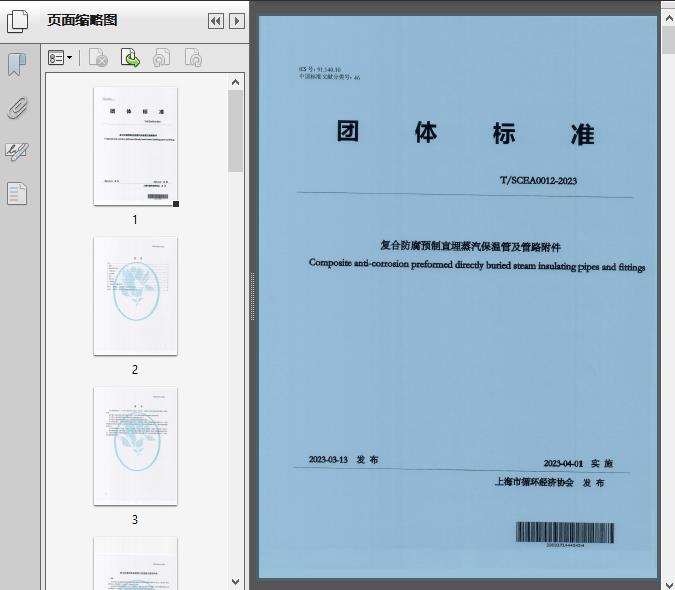This screenshot has height=590, width=675.
Task: Open the Bookmarks panel
Action: click(x=17, y=65)
